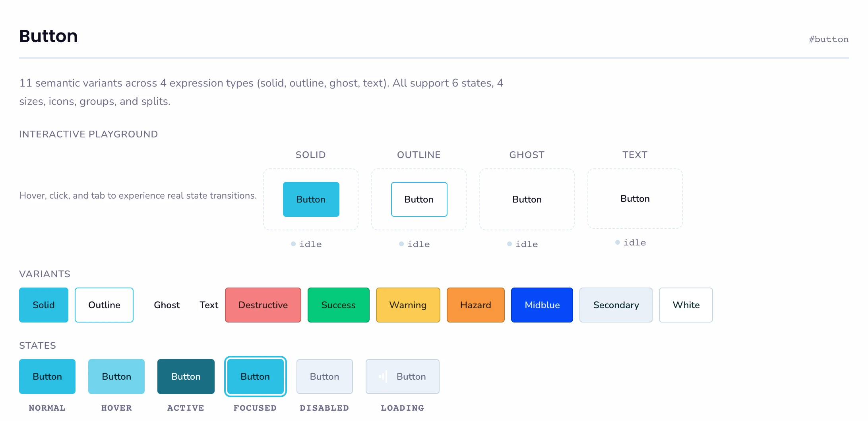Viewport: 868px width, 421px height.
Task: Click the LOADING state caption
Action: coord(403,408)
